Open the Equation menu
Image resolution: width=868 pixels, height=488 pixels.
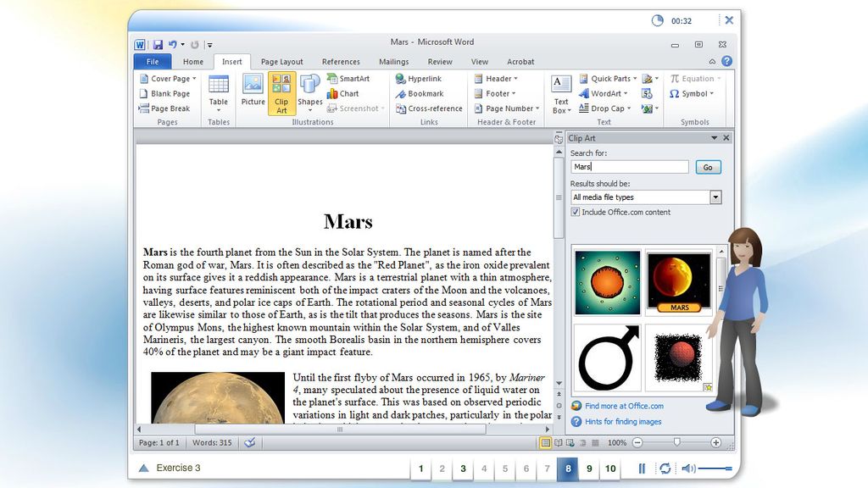pyautogui.click(x=696, y=79)
